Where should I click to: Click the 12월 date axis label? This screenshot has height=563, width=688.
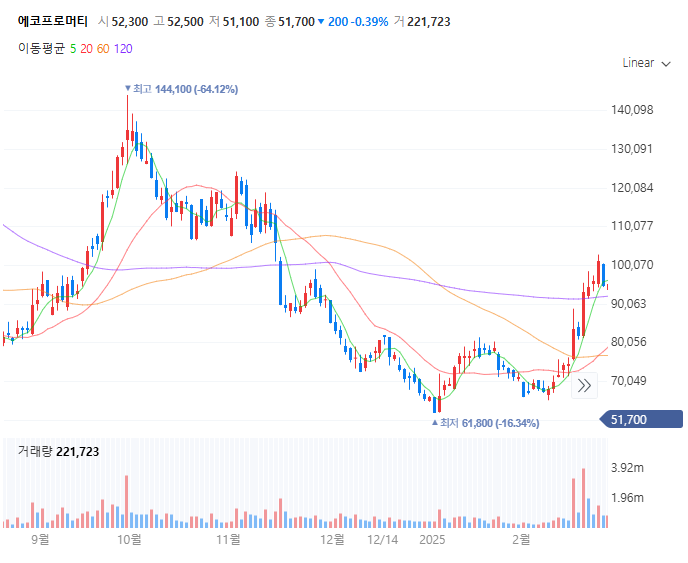[x=332, y=539]
